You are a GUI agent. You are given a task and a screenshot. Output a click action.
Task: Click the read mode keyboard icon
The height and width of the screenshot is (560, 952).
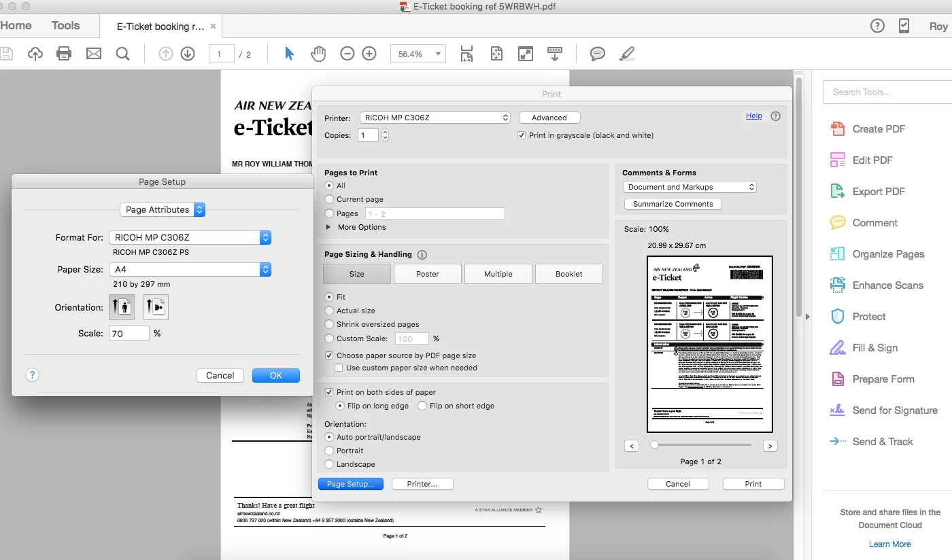click(x=555, y=54)
